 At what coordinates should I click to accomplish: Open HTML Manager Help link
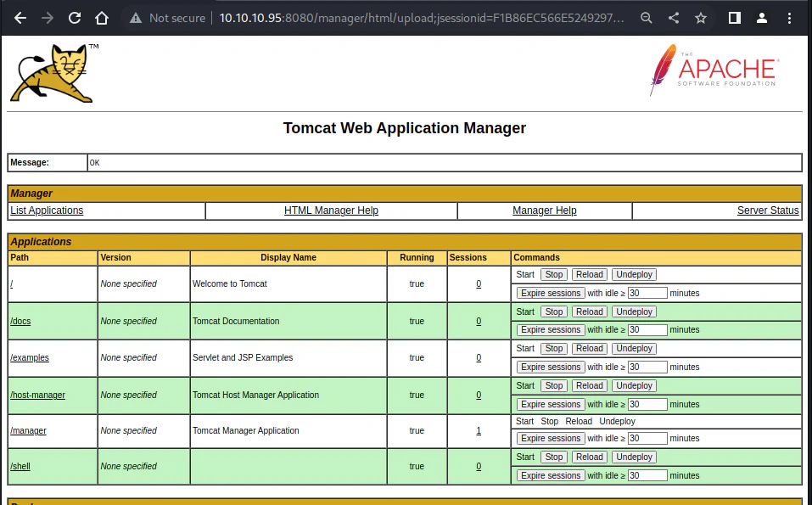(x=331, y=210)
